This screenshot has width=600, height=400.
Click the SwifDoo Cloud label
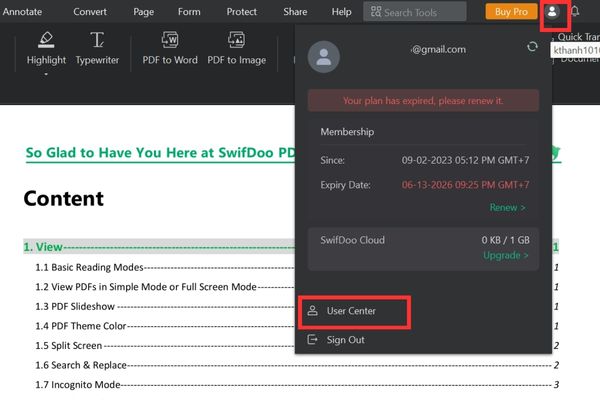(x=352, y=240)
